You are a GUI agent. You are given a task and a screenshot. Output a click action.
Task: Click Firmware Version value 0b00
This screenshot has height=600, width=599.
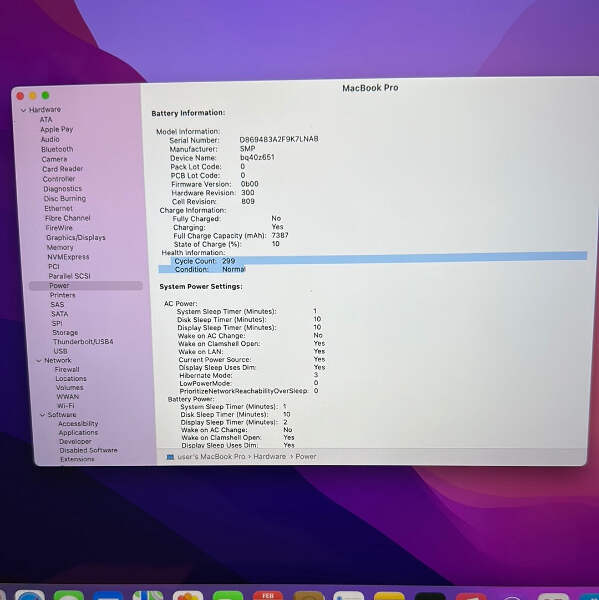250,184
